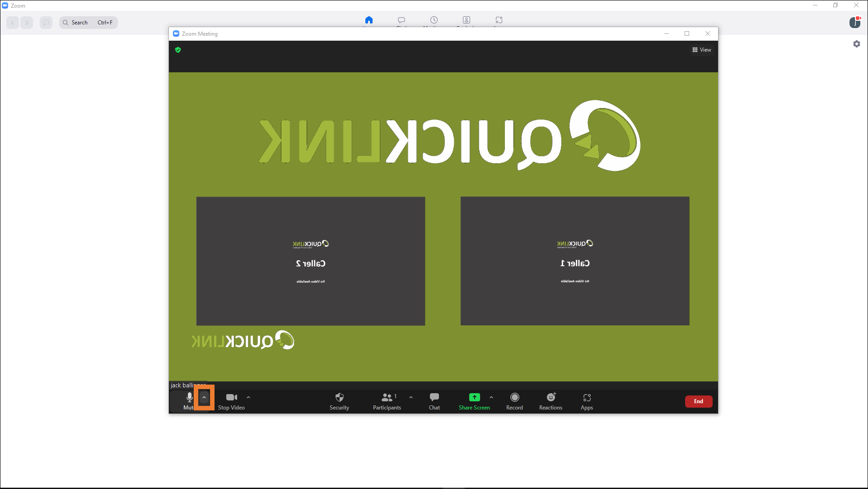Open the Meetings clock tab in main window
868x489 pixels.
point(434,20)
